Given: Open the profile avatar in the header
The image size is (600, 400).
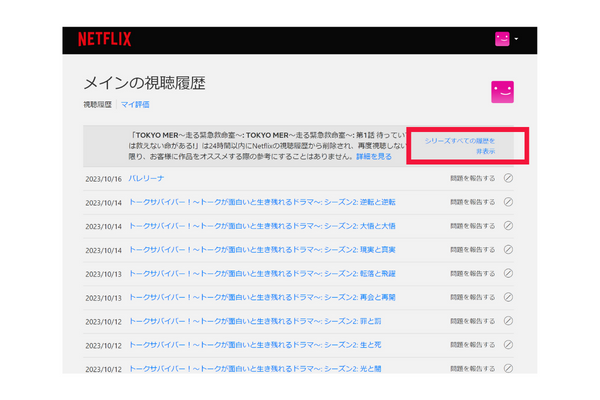Looking at the screenshot, I should (x=502, y=39).
